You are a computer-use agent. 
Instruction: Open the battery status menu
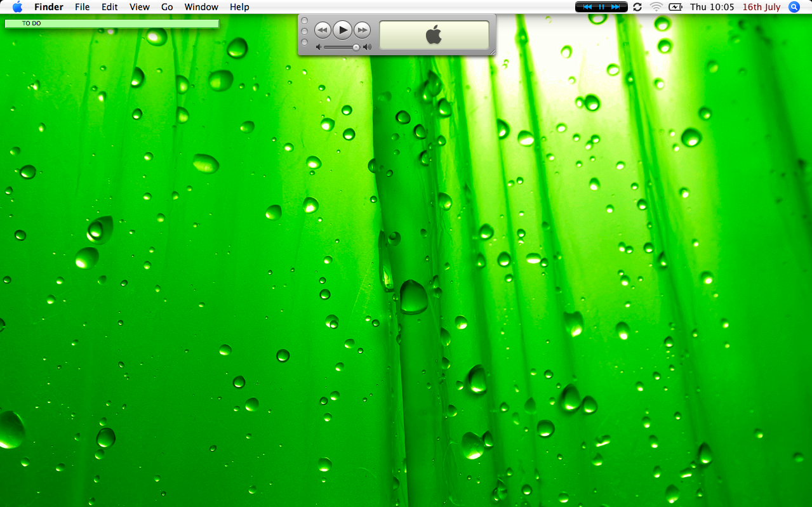676,7
